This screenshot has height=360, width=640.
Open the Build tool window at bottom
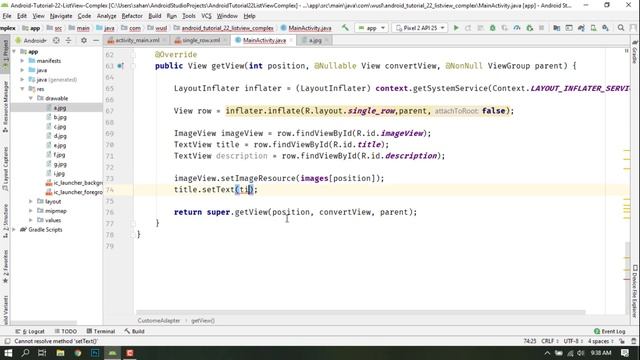point(135,331)
